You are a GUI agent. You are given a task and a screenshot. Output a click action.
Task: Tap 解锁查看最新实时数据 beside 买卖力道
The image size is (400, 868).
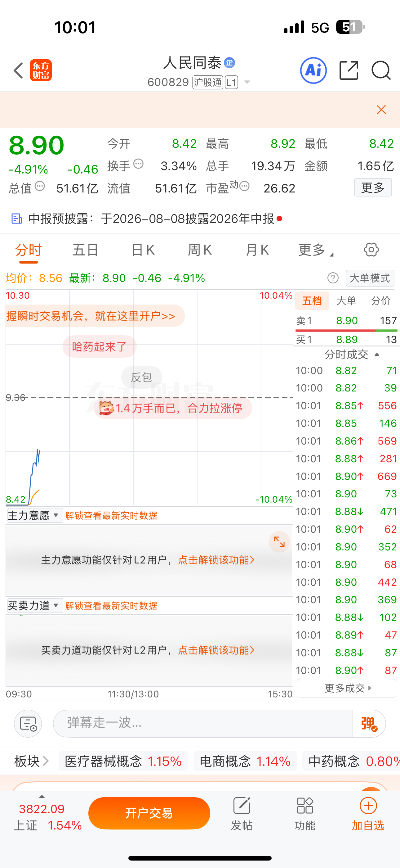(111, 606)
